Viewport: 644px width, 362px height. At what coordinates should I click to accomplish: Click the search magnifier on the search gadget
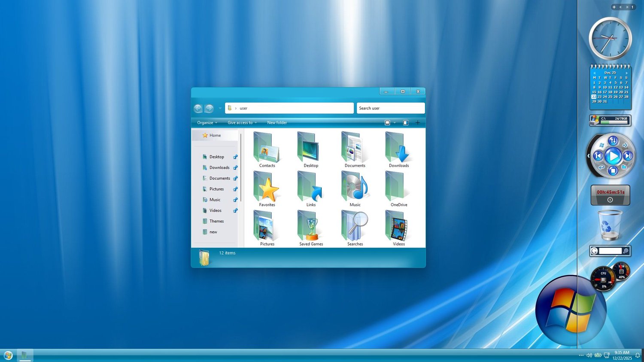pos(626,251)
